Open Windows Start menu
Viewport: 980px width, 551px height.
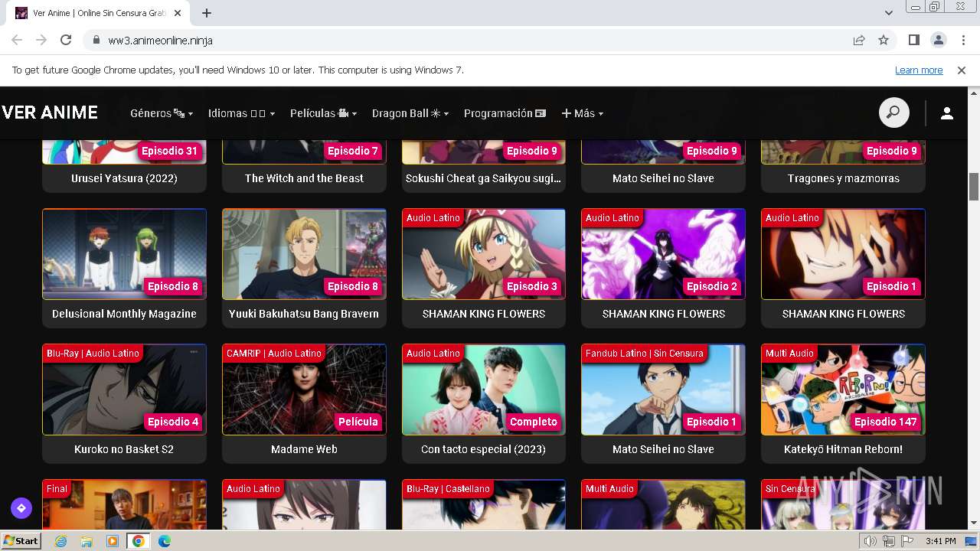pos(21,541)
